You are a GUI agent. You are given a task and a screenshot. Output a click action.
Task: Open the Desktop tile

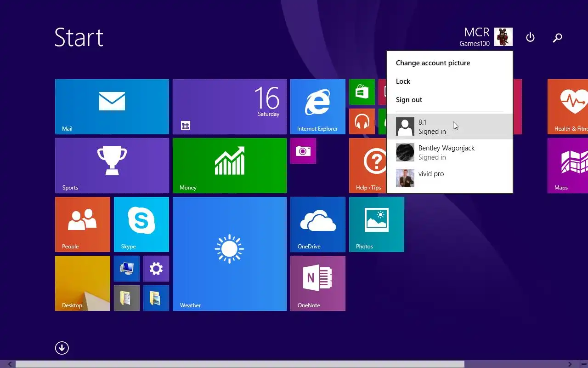pyautogui.click(x=83, y=283)
